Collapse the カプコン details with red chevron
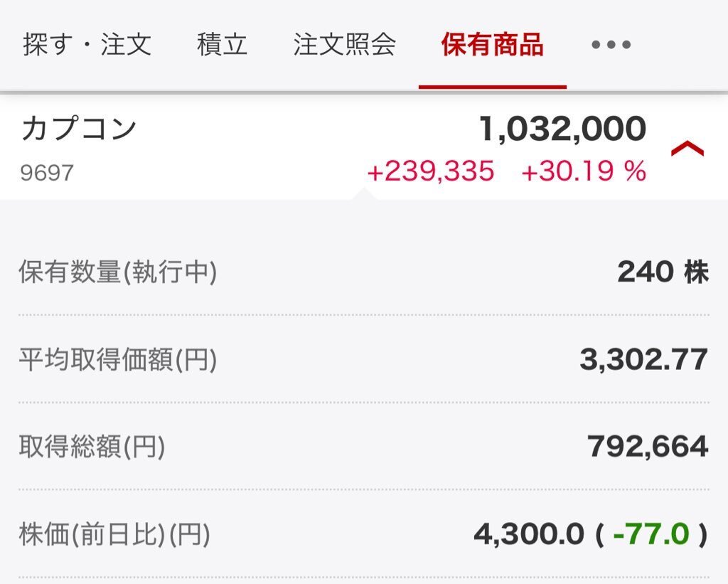 point(687,149)
